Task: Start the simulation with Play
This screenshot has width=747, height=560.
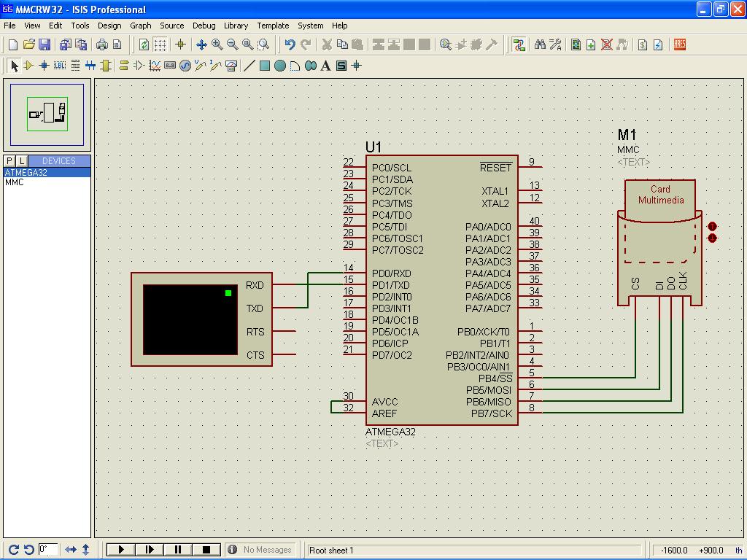Action: click(120, 550)
